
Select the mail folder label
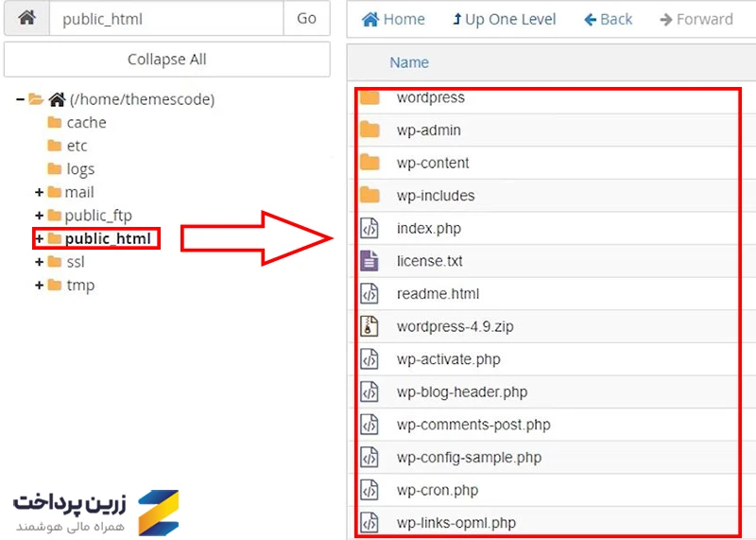coord(79,192)
